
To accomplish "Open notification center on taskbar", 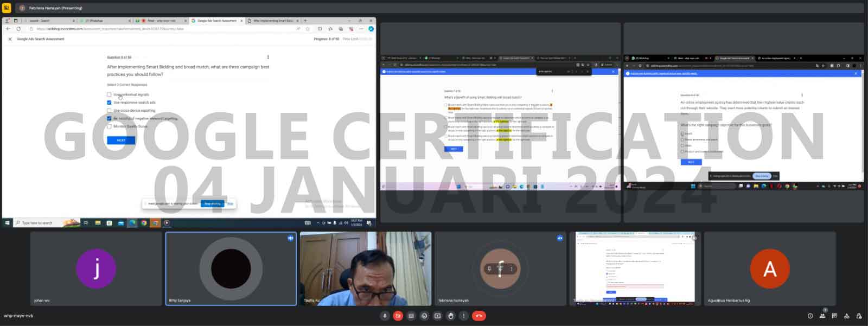I will tap(369, 222).
